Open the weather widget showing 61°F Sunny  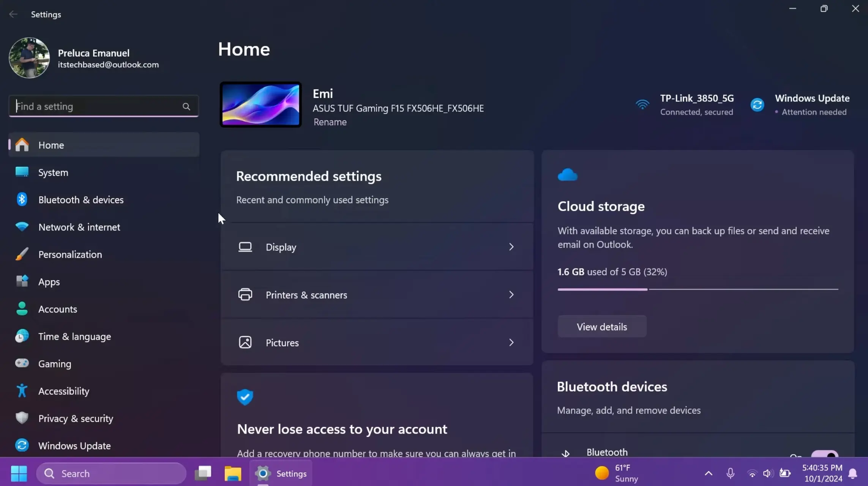tap(617, 473)
